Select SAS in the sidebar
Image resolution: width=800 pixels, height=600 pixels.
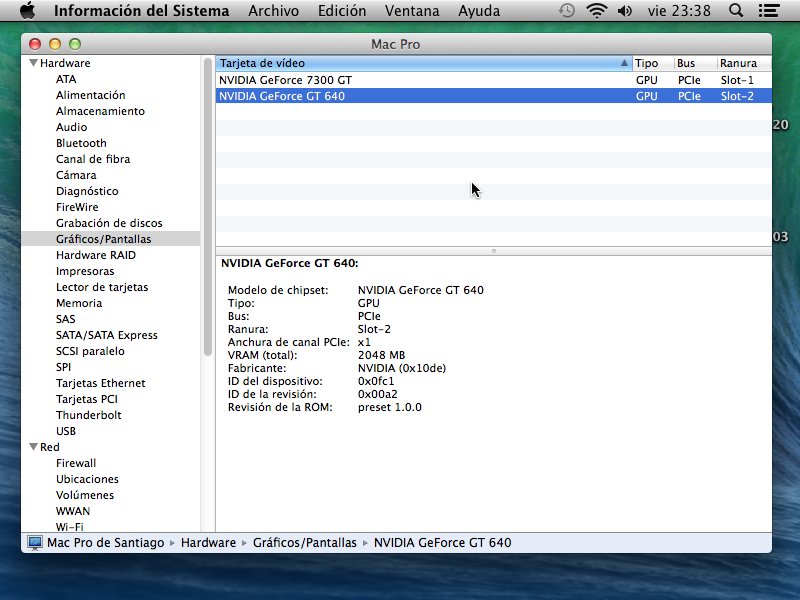click(65, 319)
